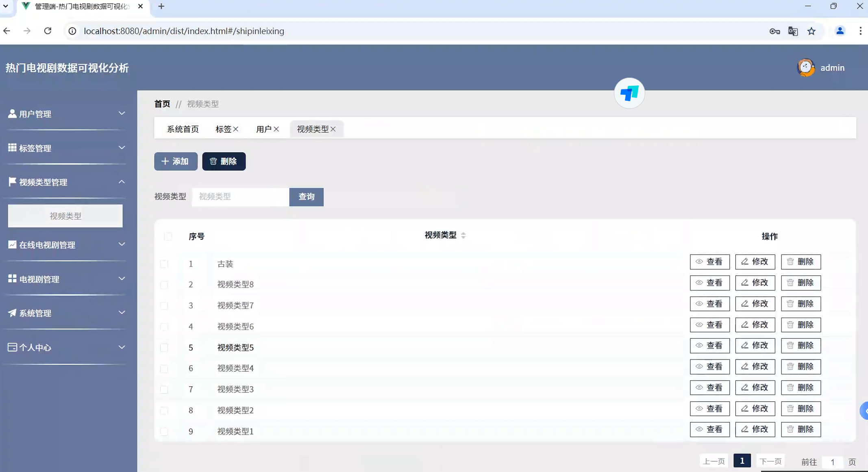The image size is (868, 472).
Task: Click the 下一页 pagination link
Action: 770,461
